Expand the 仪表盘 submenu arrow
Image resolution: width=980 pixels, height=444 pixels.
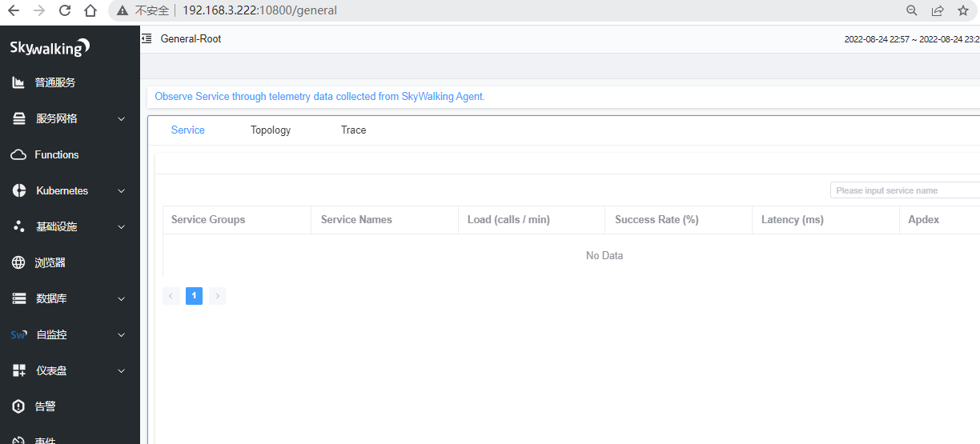pyautogui.click(x=122, y=370)
